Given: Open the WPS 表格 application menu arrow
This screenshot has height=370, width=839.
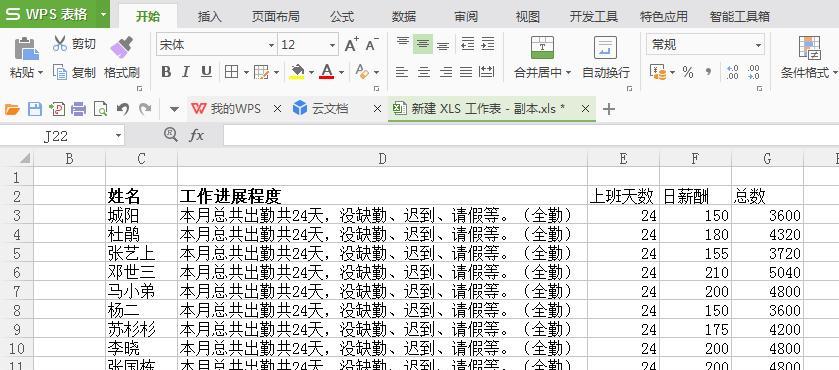Looking at the screenshot, I should pyautogui.click(x=103, y=14).
